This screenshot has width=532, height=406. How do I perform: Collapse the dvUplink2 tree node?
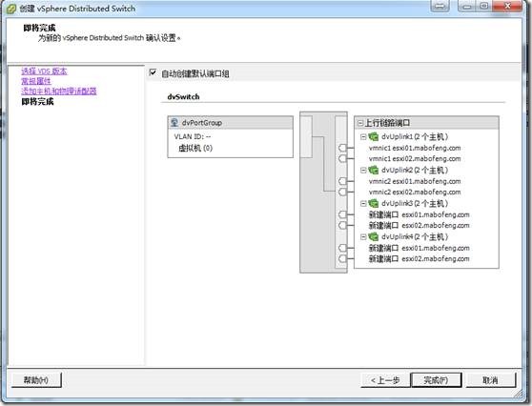click(x=363, y=170)
